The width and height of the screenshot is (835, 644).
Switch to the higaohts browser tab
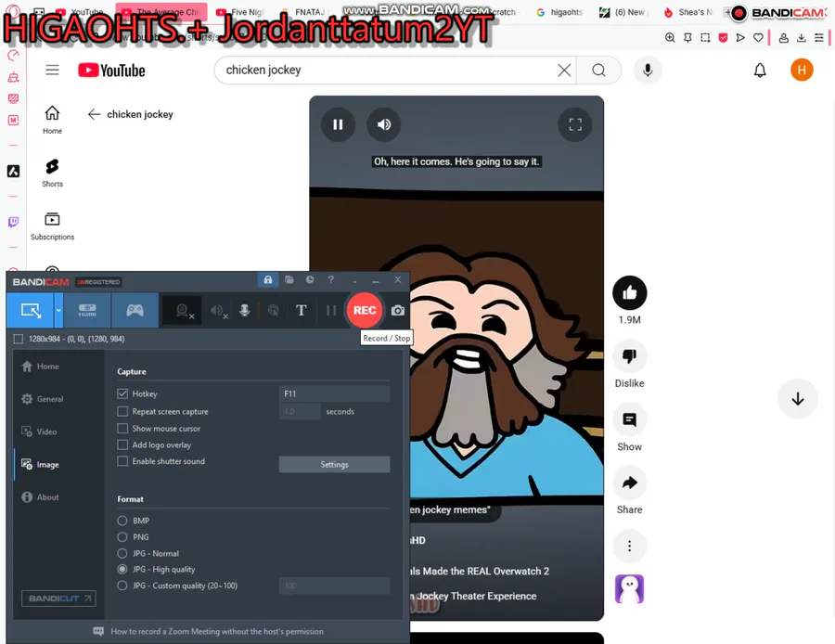pos(559,12)
